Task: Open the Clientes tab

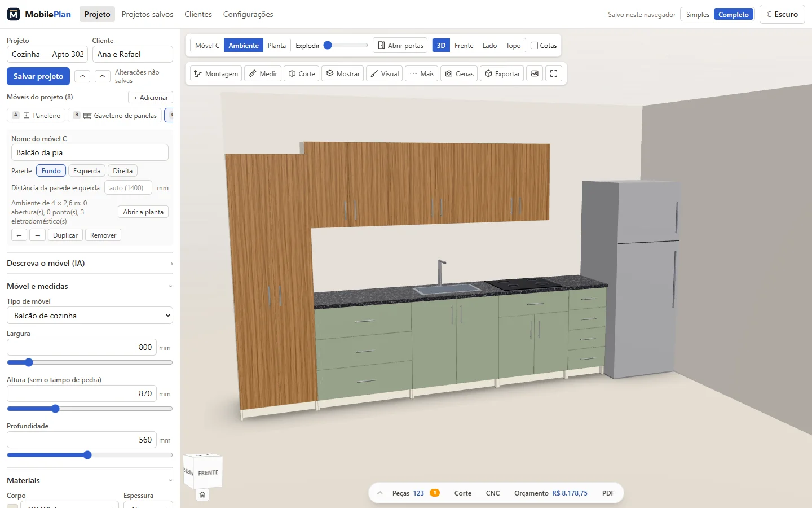Action: tap(198, 14)
